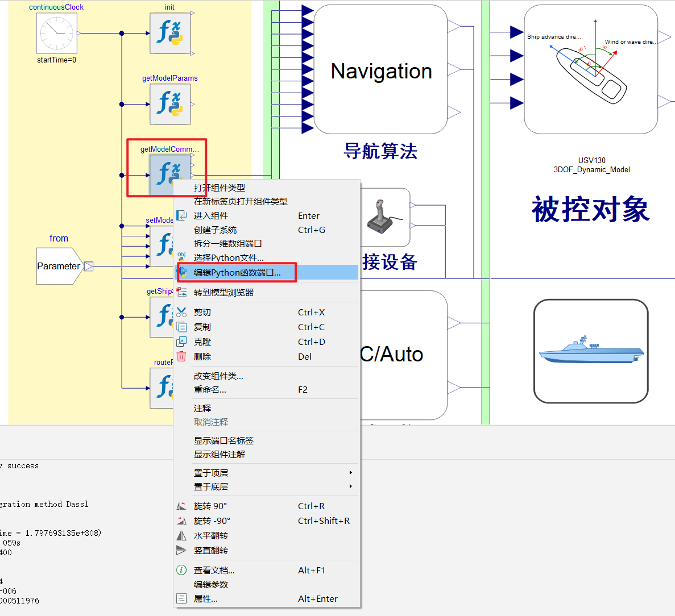Screen dimensions: 675x616
Task: Choose 进入组件 menu entry
Action: coord(266,215)
